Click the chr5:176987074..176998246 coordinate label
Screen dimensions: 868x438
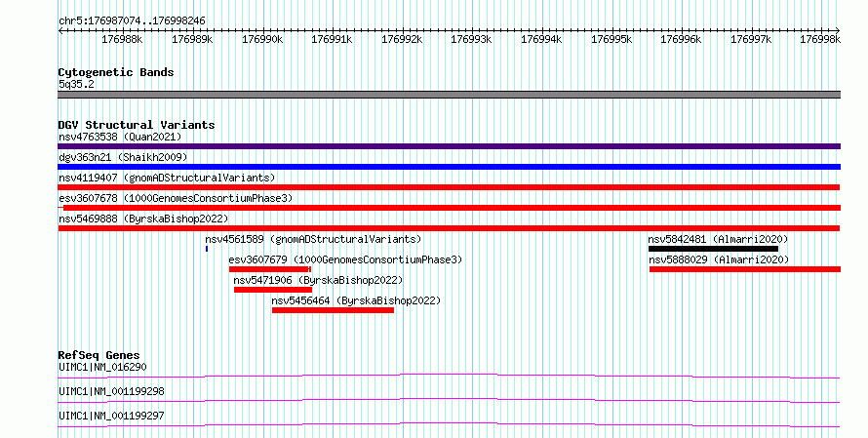pos(132,21)
